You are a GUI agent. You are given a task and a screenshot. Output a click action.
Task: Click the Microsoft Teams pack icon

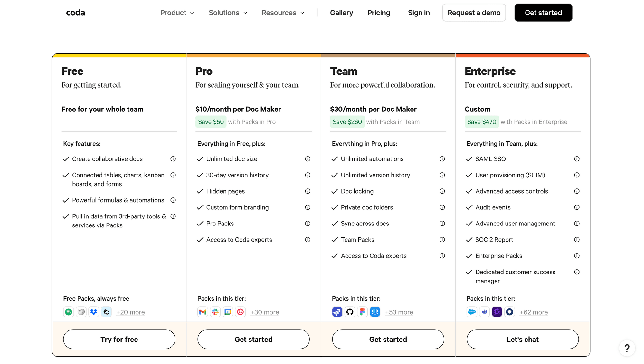[484, 312]
